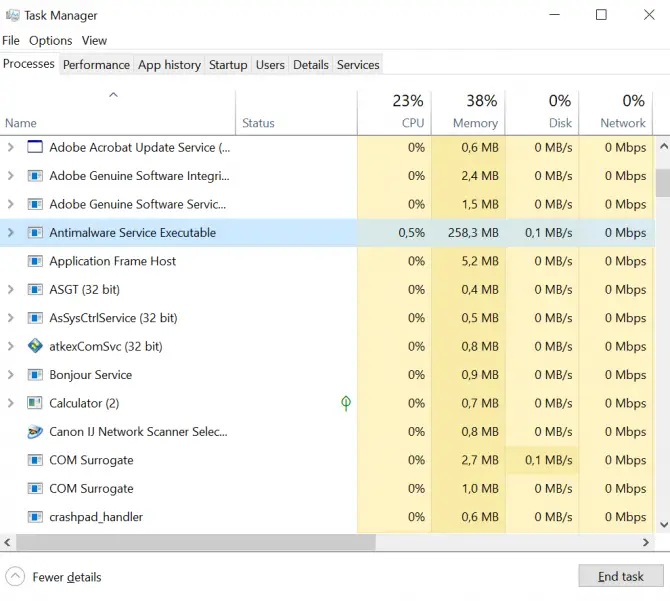Click the icon of COM Surrogate using 2,7 MB
The height and width of the screenshot is (601, 670).
tap(35, 460)
